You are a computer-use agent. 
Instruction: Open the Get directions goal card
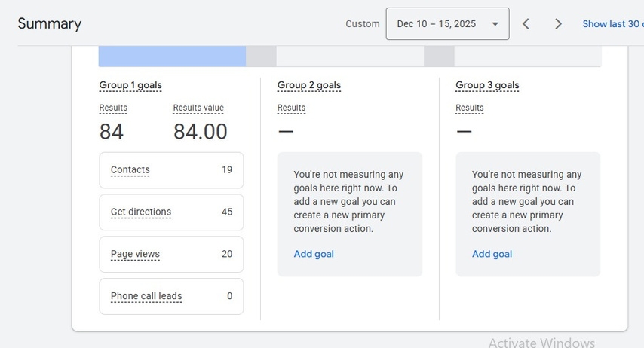coord(171,212)
